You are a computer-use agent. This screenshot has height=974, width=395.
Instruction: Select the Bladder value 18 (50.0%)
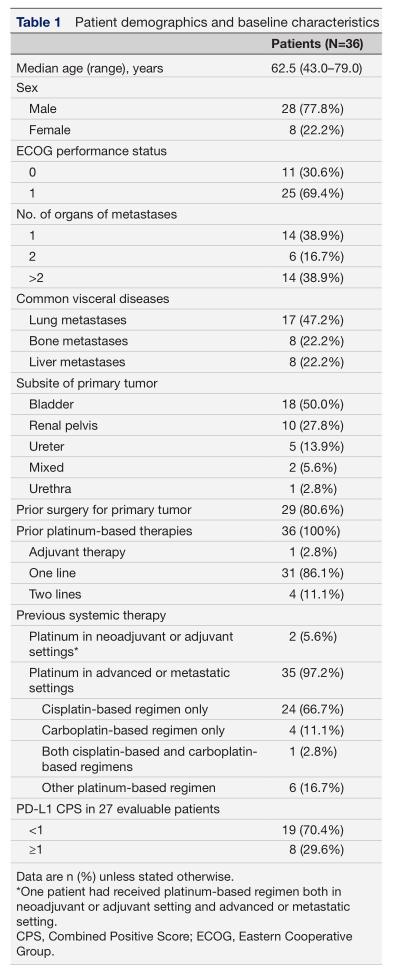[312, 404]
